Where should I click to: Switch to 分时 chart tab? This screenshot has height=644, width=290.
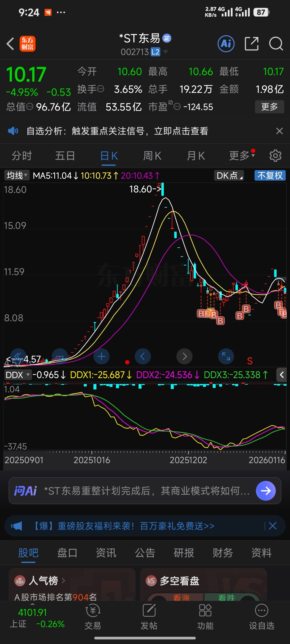[22, 156]
